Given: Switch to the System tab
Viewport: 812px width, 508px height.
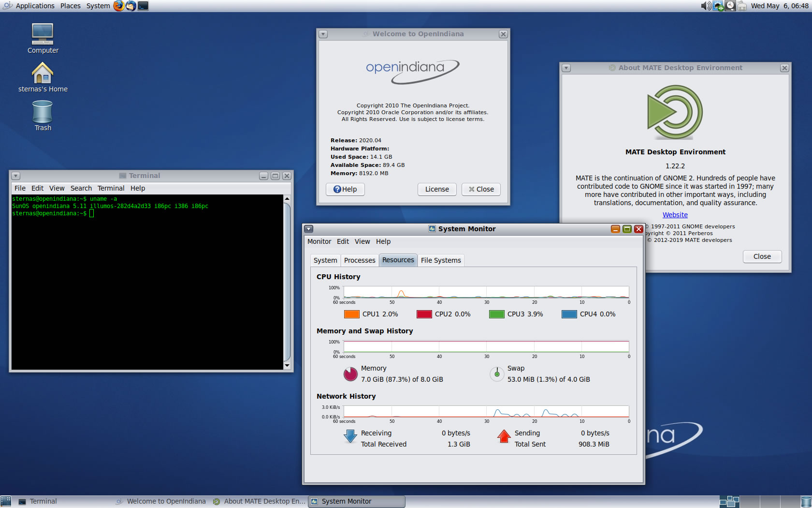Looking at the screenshot, I should coord(325,260).
